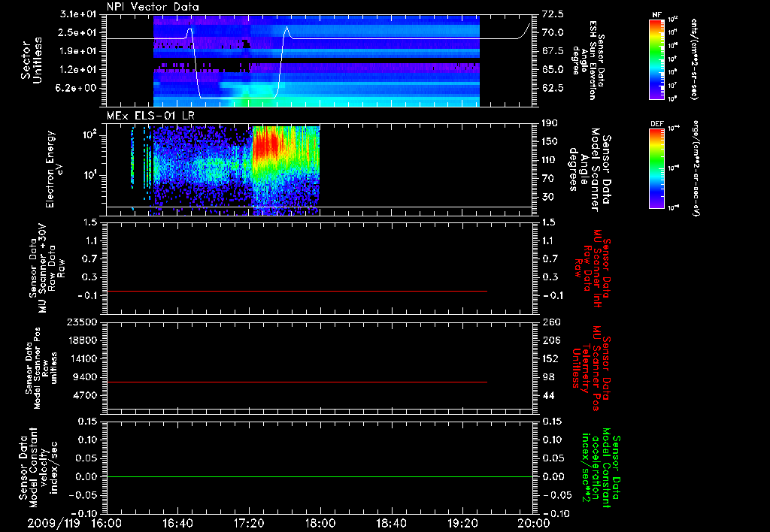
Task: Click the red line in the MU Scanner +30V plot
Action: (x=296, y=291)
